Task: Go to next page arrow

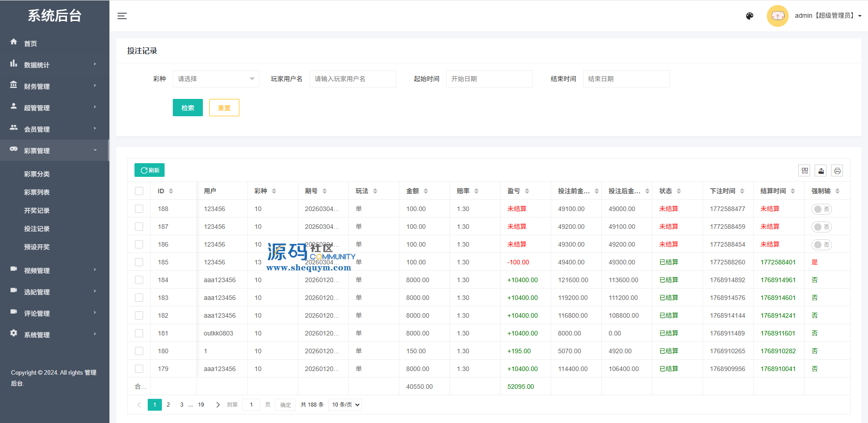Action: click(218, 405)
